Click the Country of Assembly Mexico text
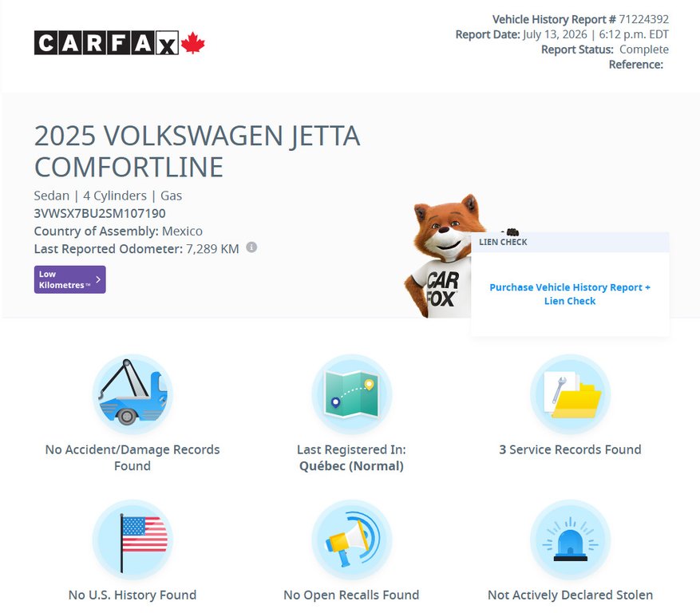Screen dimensions: 700x613 [x=118, y=231]
